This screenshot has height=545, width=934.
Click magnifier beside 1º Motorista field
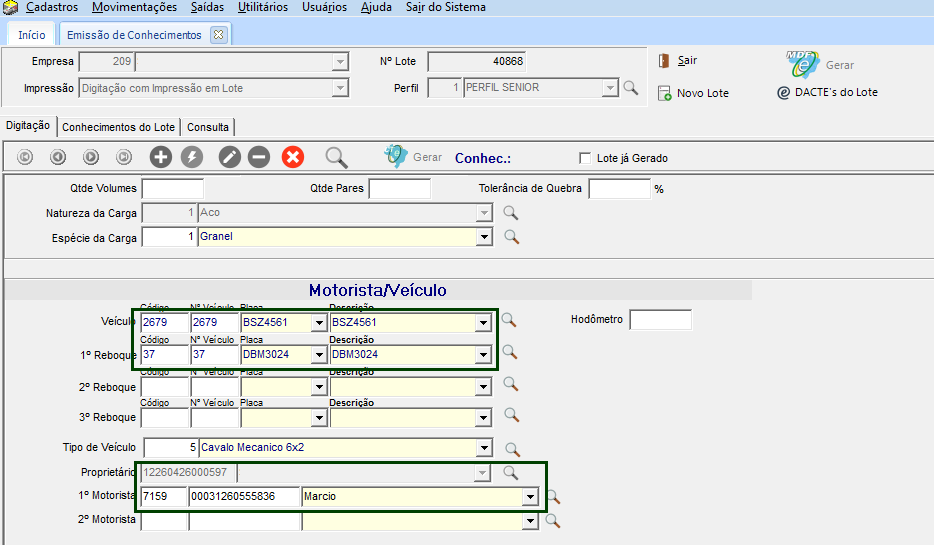click(x=552, y=497)
